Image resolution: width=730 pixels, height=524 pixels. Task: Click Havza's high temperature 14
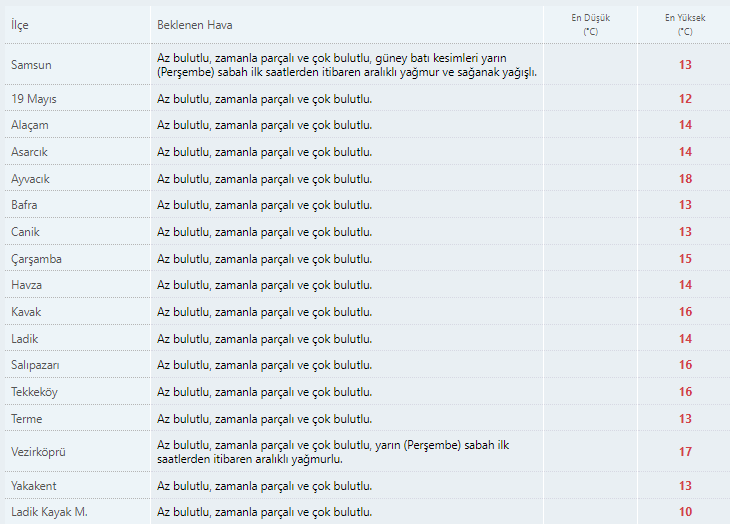click(x=685, y=285)
